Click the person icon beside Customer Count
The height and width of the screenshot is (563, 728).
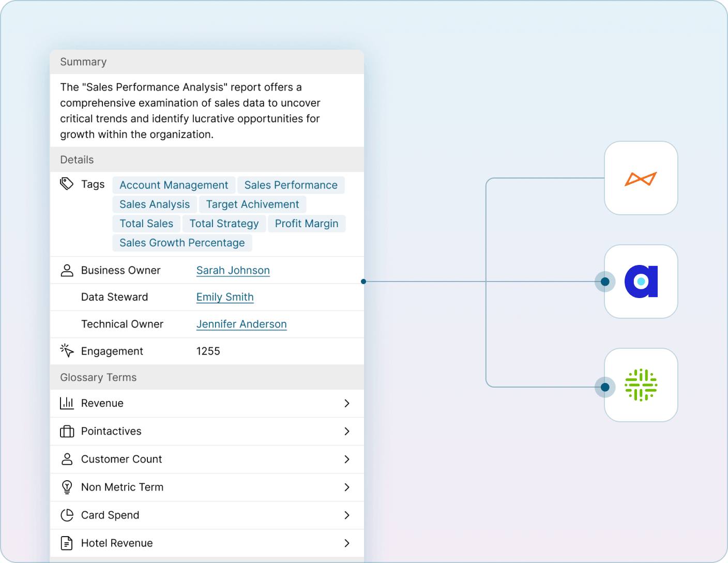click(67, 459)
